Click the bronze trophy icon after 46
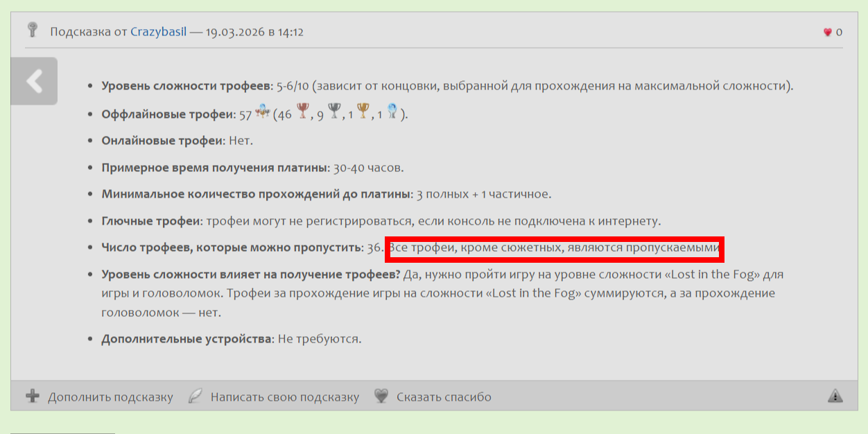 coord(302,112)
